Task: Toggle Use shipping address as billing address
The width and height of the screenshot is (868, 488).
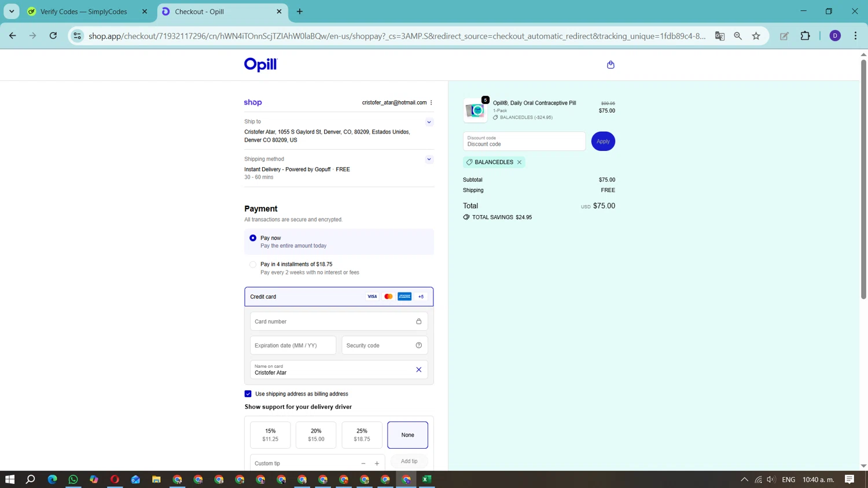Action: tap(248, 394)
